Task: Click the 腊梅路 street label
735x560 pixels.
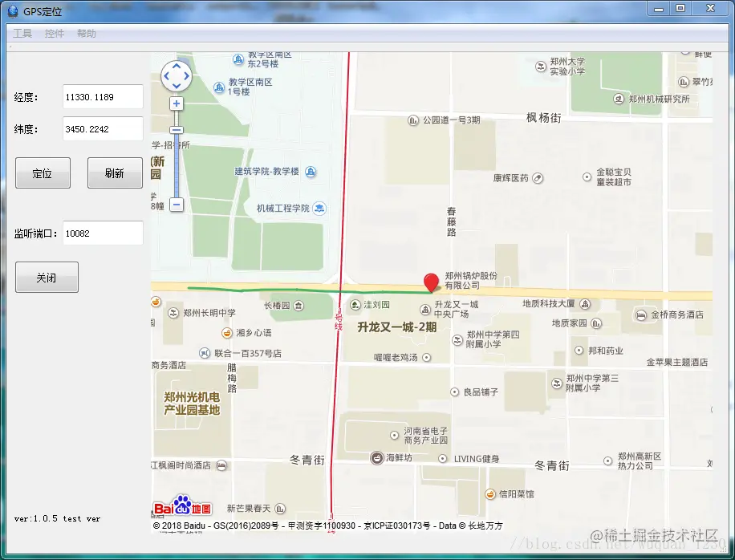Action: (232, 378)
